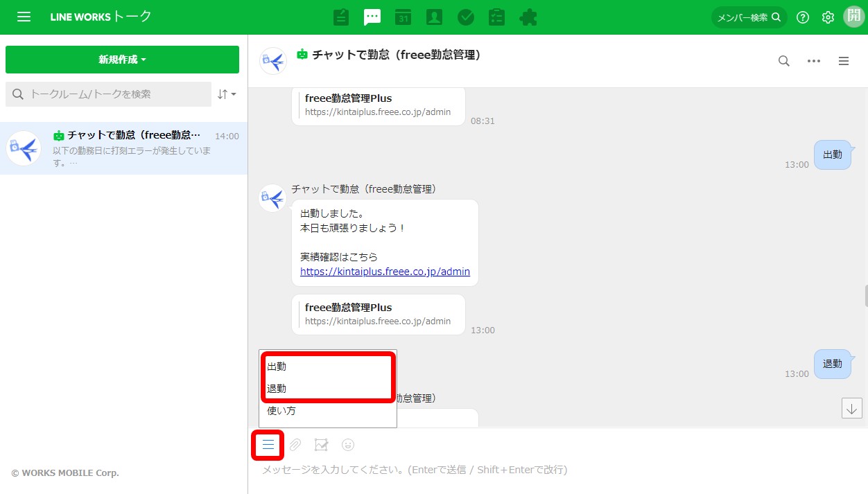The height and width of the screenshot is (494, 868).
Task: Switch to the Talk chat bubble icon
Action: tap(372, 17)
